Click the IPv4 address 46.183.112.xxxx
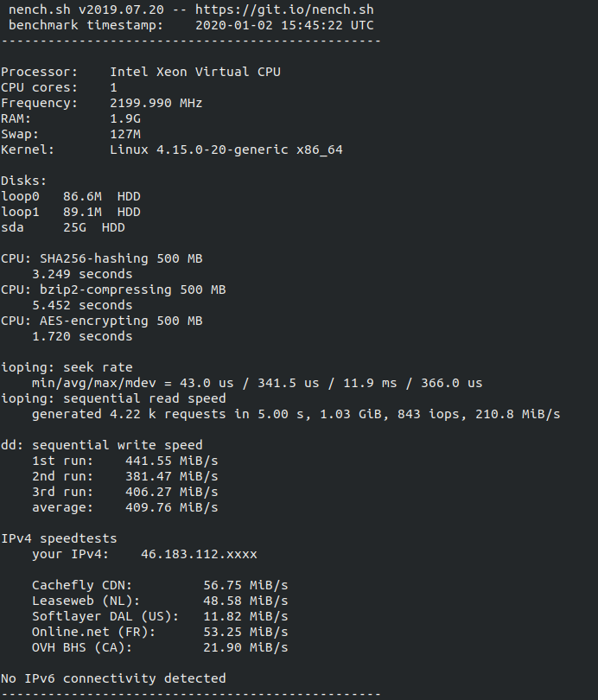 pyautogui.click(x=199, y=554)
